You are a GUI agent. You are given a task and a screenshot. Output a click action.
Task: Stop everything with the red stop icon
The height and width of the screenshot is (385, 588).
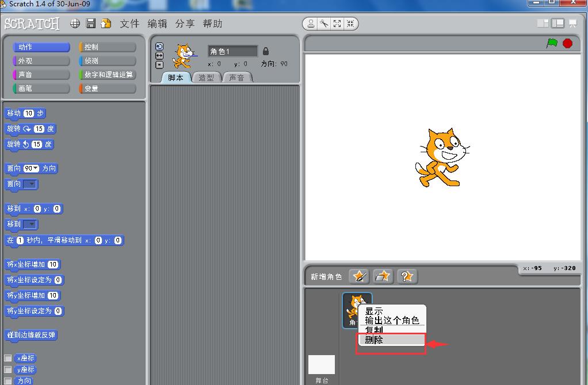[568, 43]
